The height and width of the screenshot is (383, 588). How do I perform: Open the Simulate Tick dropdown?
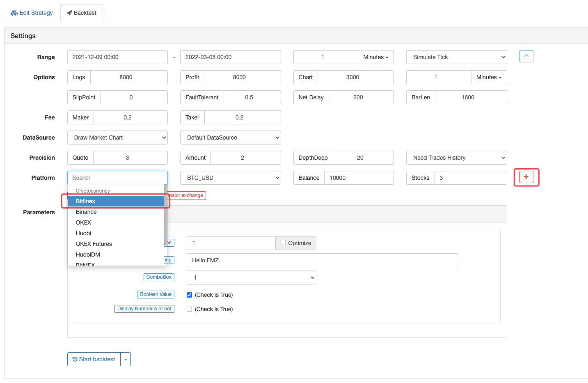pos(456,57)
